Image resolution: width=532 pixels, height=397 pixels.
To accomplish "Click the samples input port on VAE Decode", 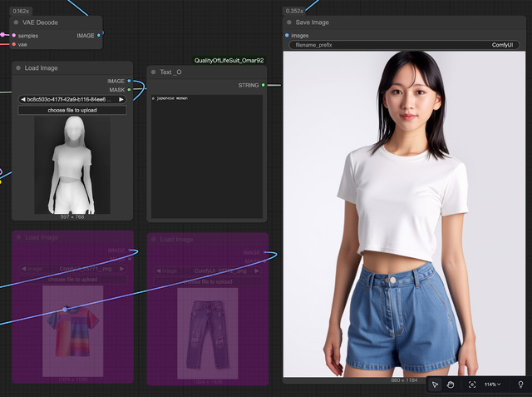I will (x=12, y=36).
